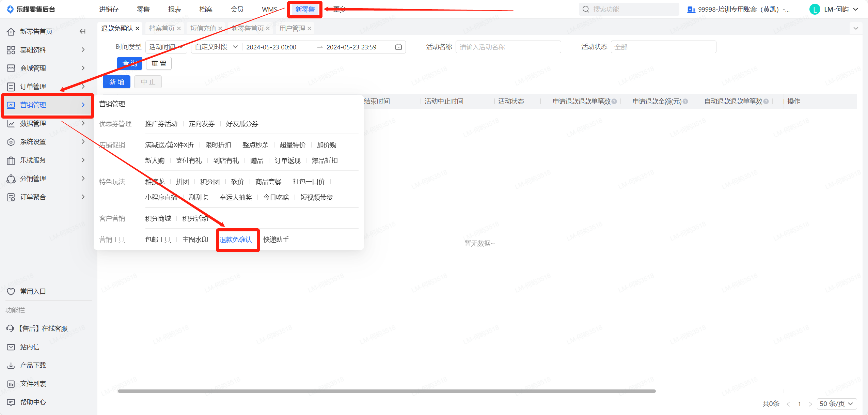868x415 pixels.
Task: Open the 会员 top menu
Action: click(x=237, y=9)
